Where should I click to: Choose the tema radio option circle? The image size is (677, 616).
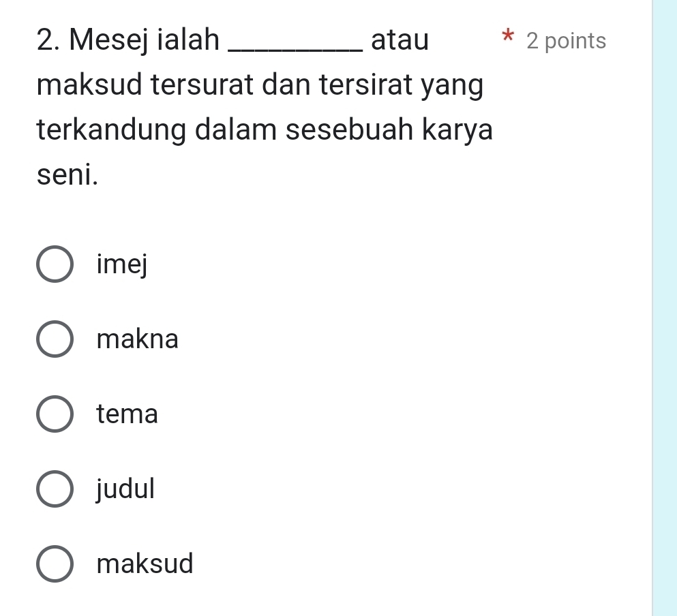pyautogui.click(x=55, y=414)
